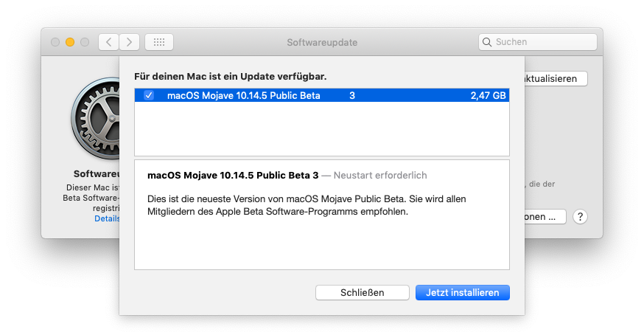Click the partially hidden Optionen button
The width and height of the screenshot is (644, 335).
[545, 217]
